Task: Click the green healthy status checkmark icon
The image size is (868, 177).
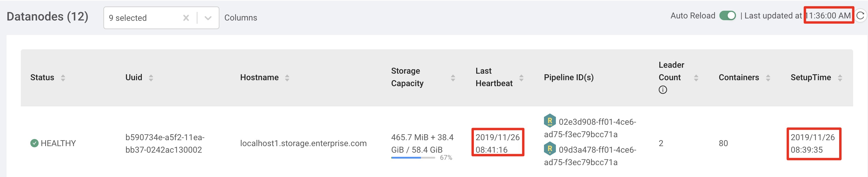Action: [34, 143]
